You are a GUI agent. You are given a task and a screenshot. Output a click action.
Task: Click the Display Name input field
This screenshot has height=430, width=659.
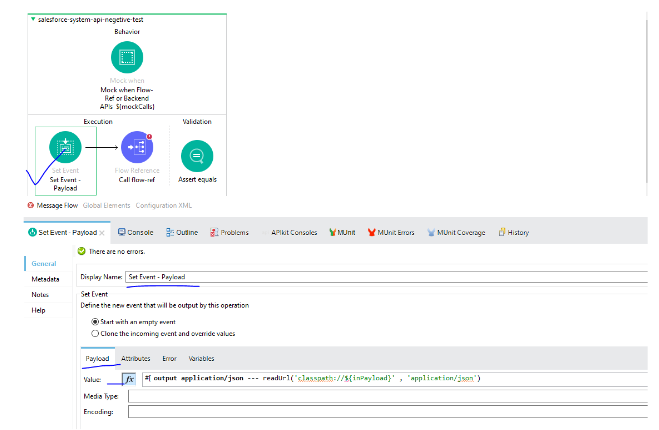click(x=386, y=277)
